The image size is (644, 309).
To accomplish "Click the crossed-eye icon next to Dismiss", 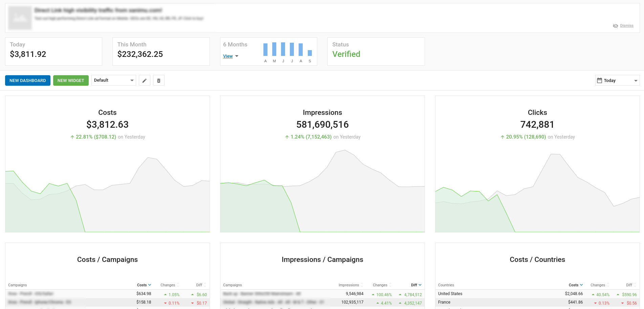I will (x=615, y=26).
